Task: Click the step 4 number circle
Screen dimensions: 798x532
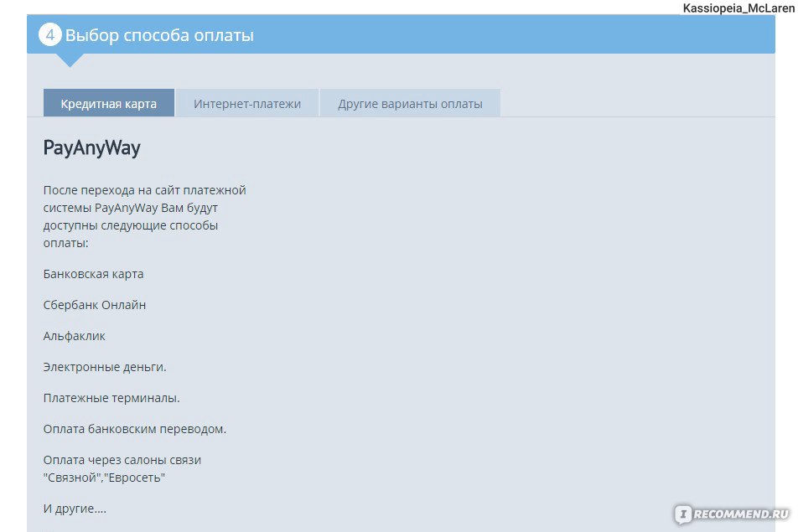Action: point(50,34)
